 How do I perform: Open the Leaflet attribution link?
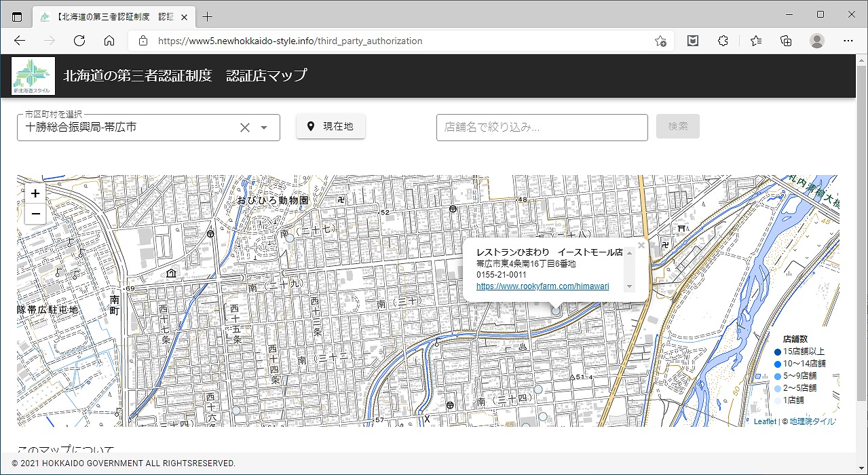pos(764,421)
